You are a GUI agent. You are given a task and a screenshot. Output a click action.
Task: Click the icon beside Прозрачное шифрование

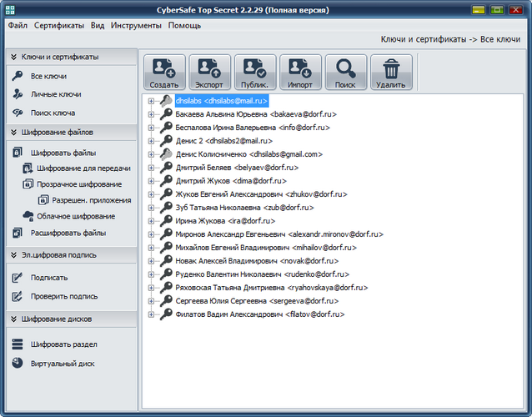pyautogui.click(x=28, y=184)
